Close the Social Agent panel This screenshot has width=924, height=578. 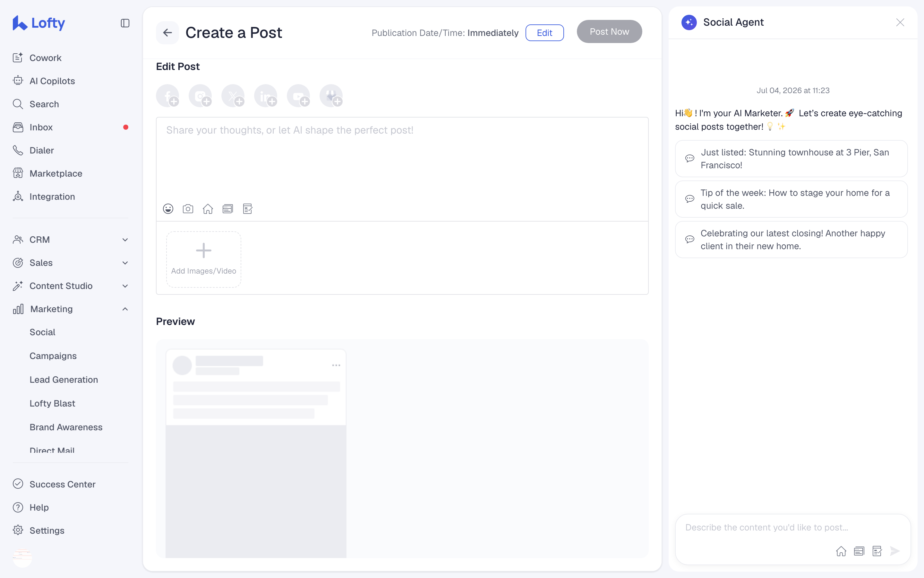(900, 22)
